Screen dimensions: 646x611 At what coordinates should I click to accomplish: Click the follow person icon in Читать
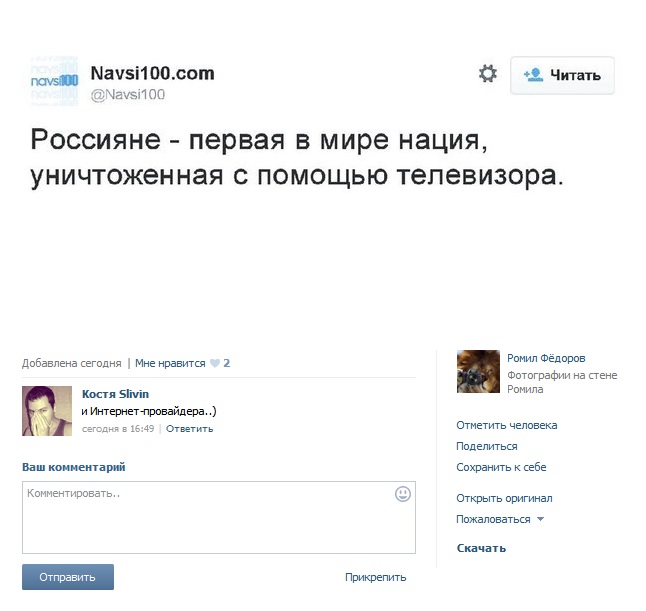click(x=534, y=75)
